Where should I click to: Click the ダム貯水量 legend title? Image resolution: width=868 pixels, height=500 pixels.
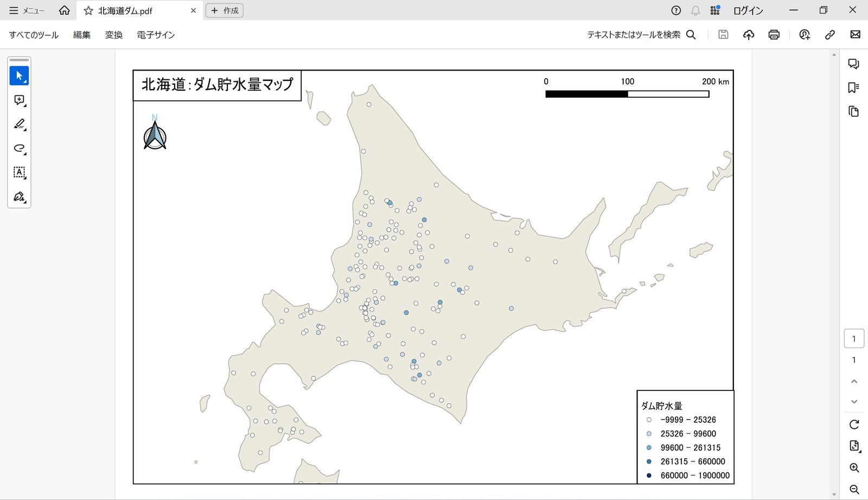(x=662, y=406)
